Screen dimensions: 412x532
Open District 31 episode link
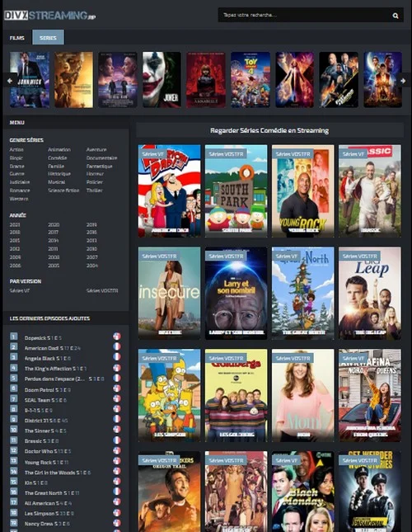point(46,421)
